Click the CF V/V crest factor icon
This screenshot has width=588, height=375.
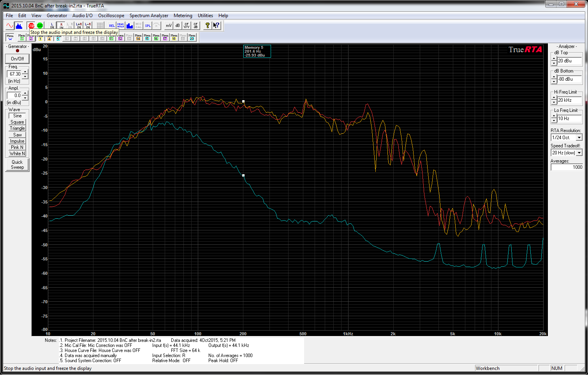point(187,26)
